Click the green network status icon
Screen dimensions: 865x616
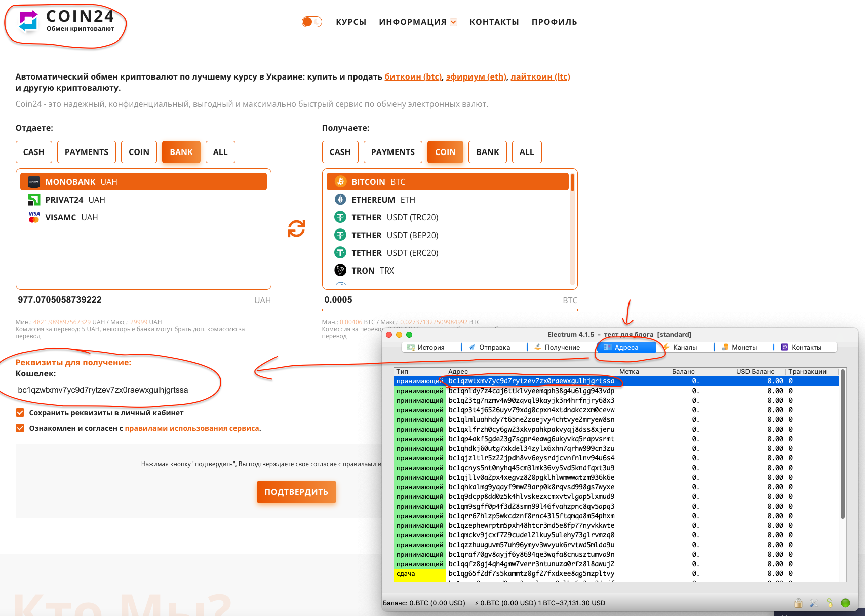tap(845, 603)
